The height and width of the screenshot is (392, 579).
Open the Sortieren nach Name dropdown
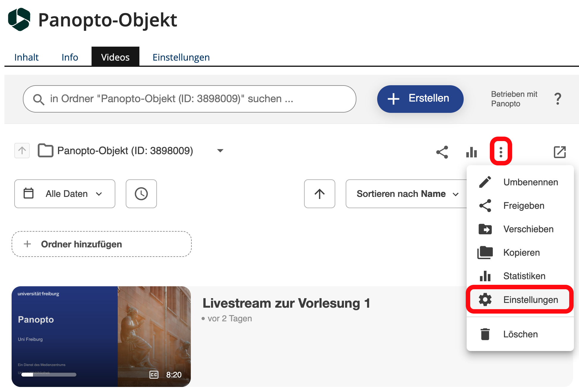[x=407, y=194]
